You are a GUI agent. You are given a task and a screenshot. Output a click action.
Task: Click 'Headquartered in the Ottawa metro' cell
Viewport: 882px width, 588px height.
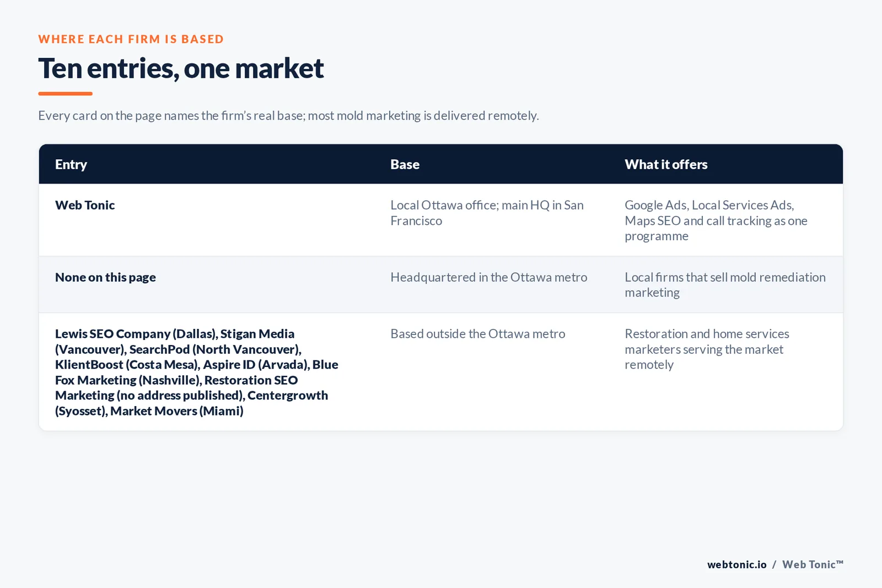pos(489,277)
